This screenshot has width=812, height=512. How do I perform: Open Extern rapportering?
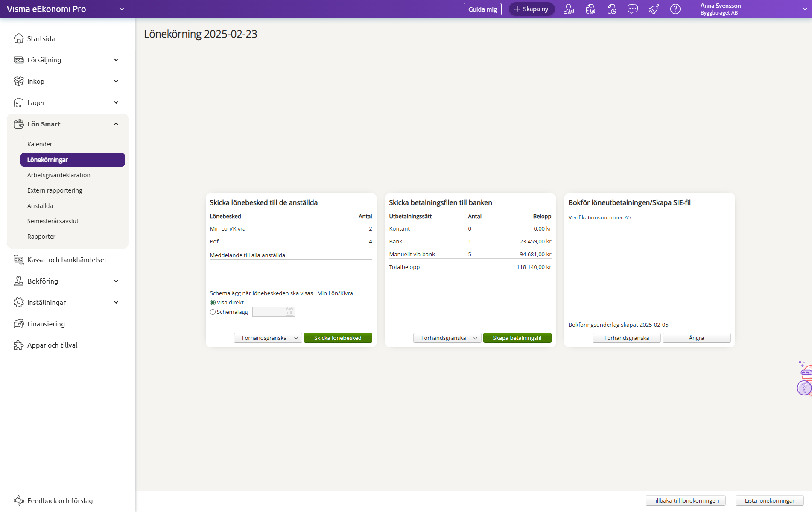[55, 190]
